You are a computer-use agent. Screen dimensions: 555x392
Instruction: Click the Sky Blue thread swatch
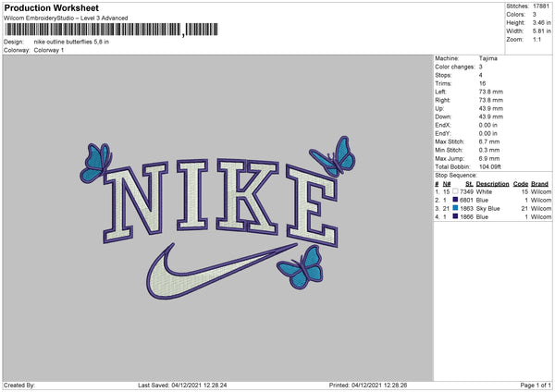click(455, 208)
